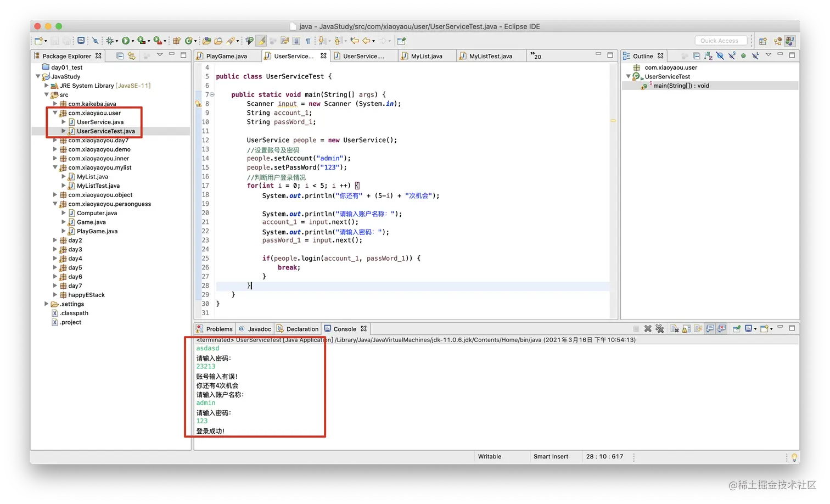830x504 pixels.
Task: Toggle Hide Static Fields and Methods in Outline
Action: tap(732, 55)
